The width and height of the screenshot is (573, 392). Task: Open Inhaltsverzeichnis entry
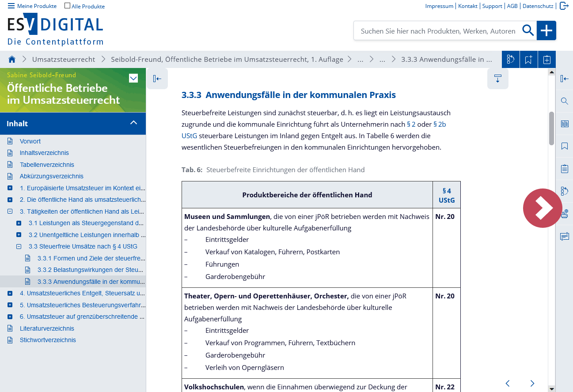44,153
